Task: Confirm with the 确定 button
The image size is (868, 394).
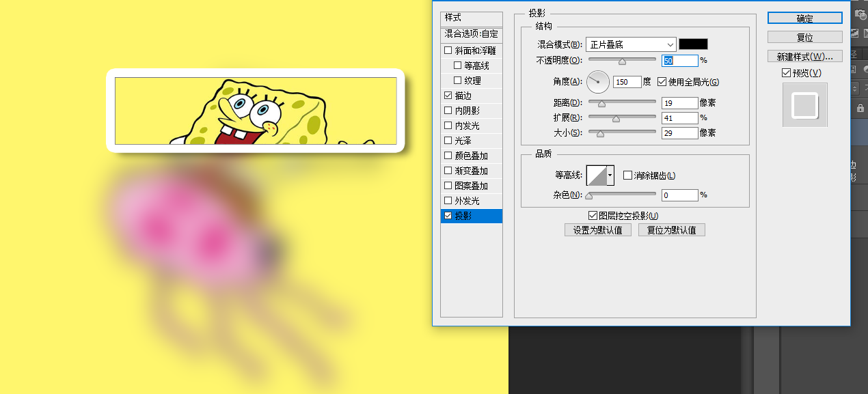Action: coord(804,18)
